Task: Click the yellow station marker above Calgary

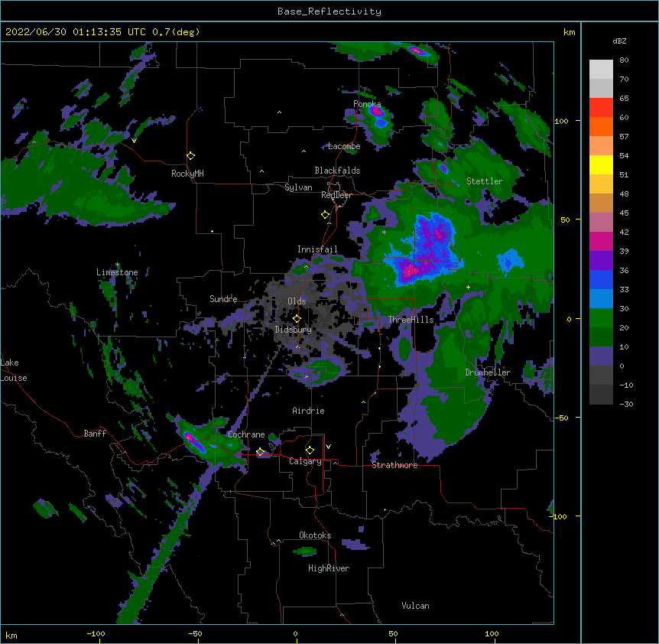Action: [310, 450]
